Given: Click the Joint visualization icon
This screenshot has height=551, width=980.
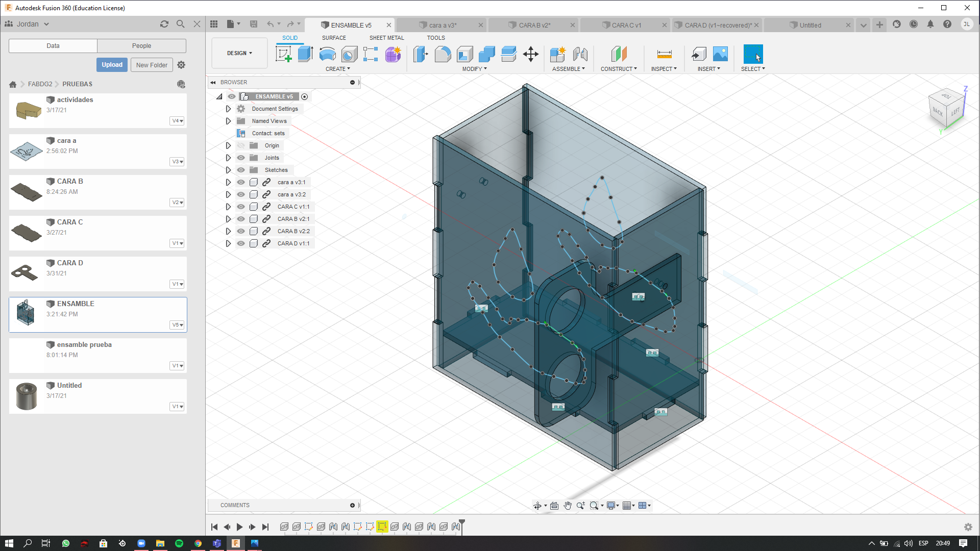Looking at the screenshot, I should click(241, 158).
